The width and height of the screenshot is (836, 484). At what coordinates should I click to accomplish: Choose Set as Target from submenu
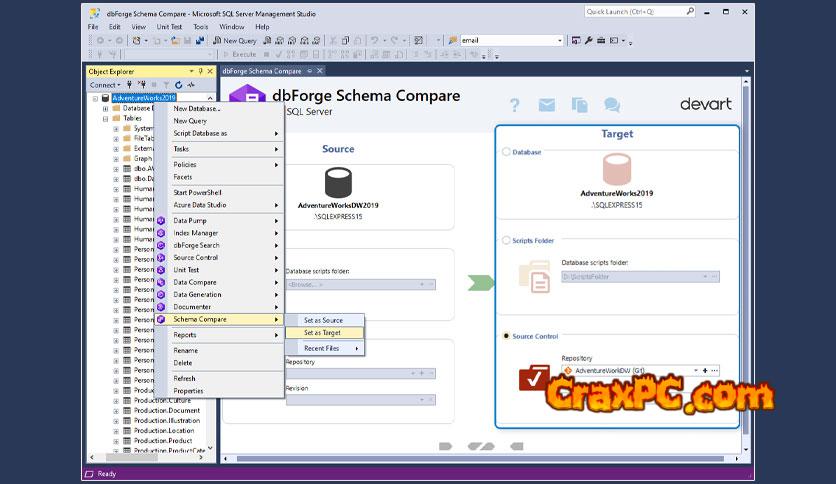pyautogui.click(x=322, y=333)
